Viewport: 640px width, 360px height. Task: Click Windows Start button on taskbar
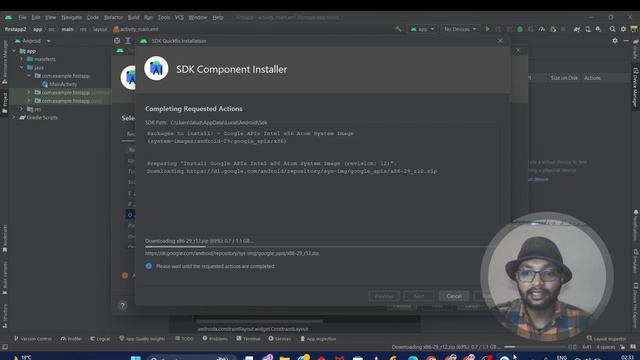coord(136,358)
